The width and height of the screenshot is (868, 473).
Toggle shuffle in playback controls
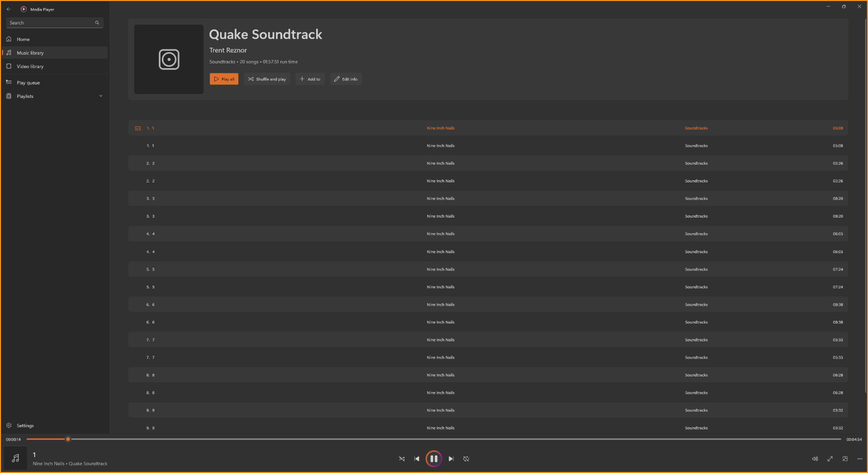point(402,459)
